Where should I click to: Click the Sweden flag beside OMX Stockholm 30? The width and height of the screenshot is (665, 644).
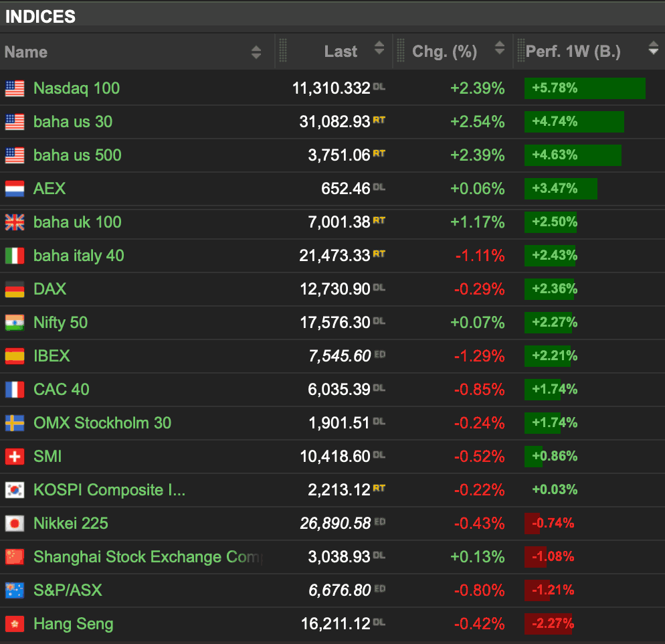pyautogui.click(x=15, y=423)
